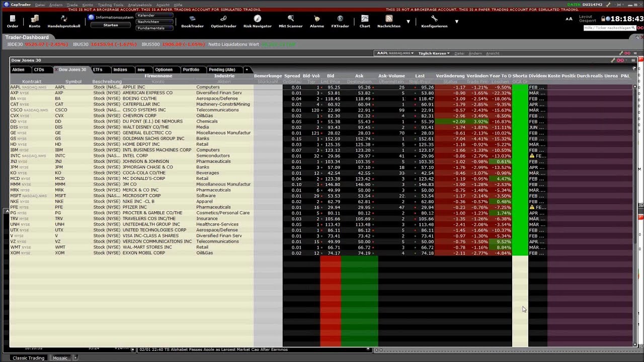Click the AAPL row bid price 95.25
The width and height of the screenshot is (644, 362).
[x=334, y=87]
